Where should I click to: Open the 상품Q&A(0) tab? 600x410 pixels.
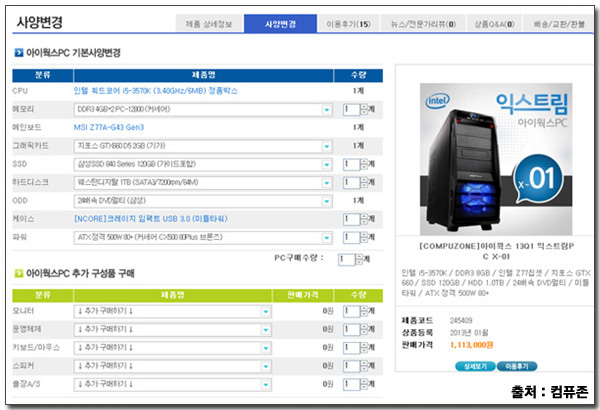click(494, 24)
